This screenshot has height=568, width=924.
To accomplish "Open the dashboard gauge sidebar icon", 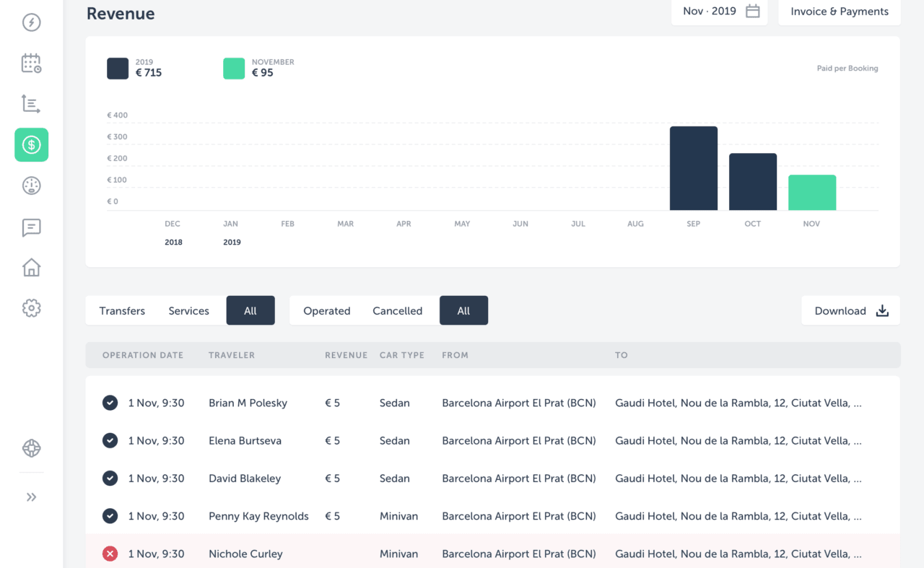I will tap(31, 186).
